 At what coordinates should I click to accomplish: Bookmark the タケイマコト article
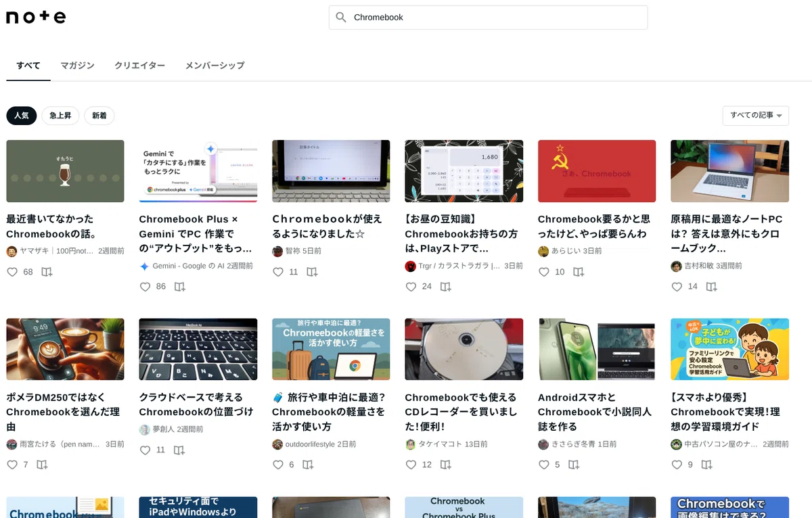(445, 465)
